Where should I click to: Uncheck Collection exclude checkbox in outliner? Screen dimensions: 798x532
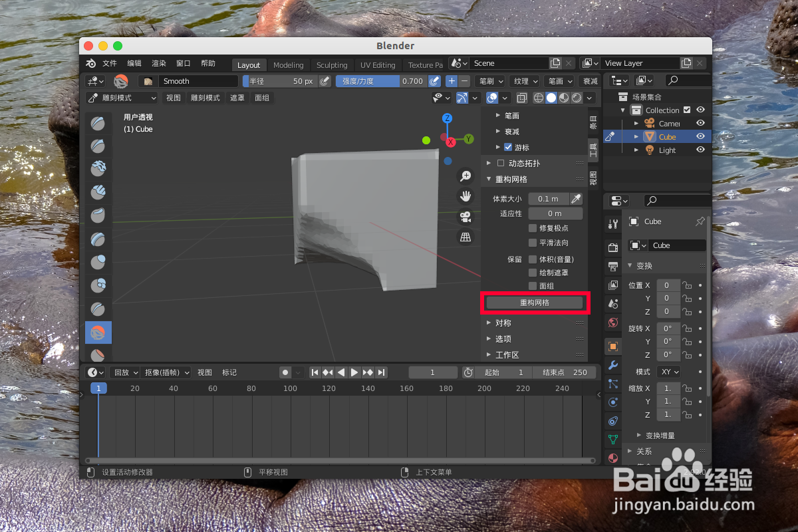pyautogui.click(x=687, y=110)
